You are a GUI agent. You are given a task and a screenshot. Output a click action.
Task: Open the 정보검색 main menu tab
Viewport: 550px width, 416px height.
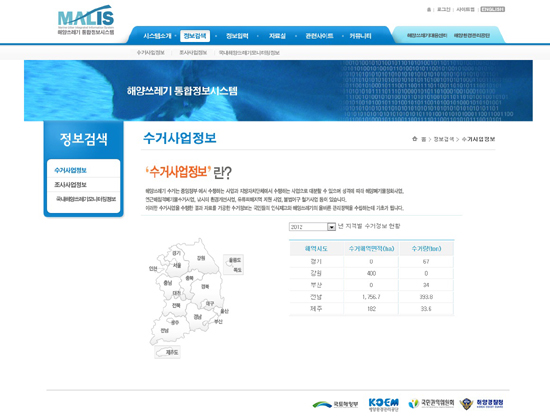click(x=195, y=36)
